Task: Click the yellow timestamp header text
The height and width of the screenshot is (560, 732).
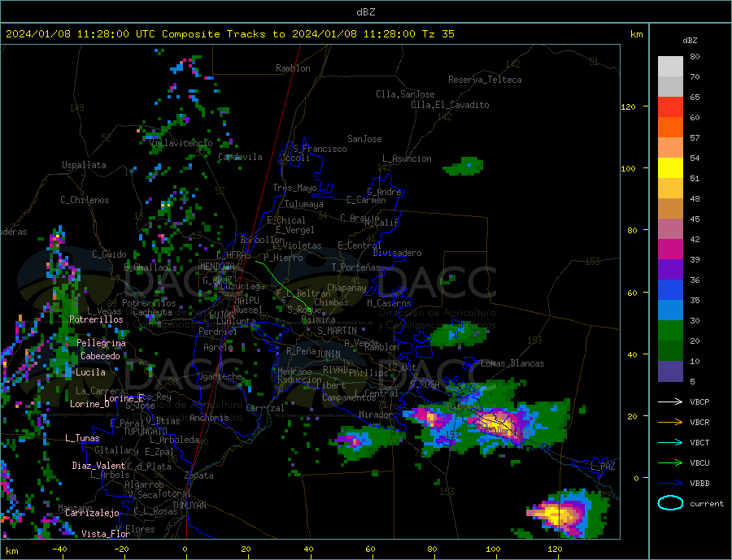Action: click(229, 34)
